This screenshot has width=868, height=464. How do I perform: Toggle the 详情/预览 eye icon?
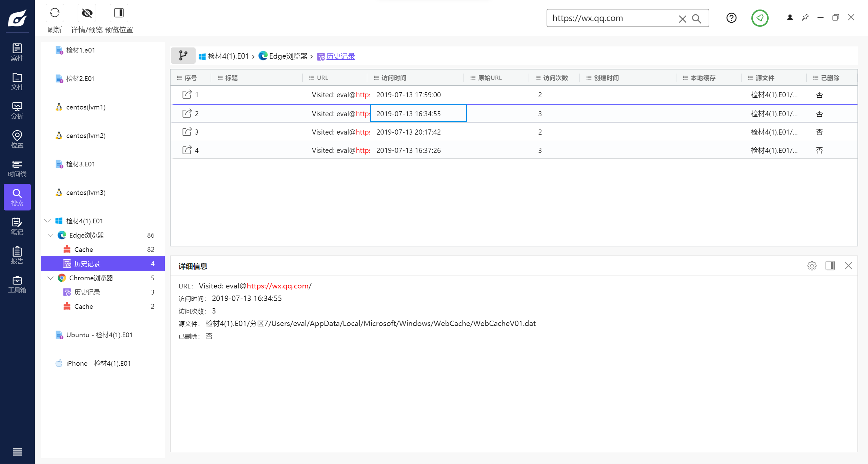[x=87, y=13]
